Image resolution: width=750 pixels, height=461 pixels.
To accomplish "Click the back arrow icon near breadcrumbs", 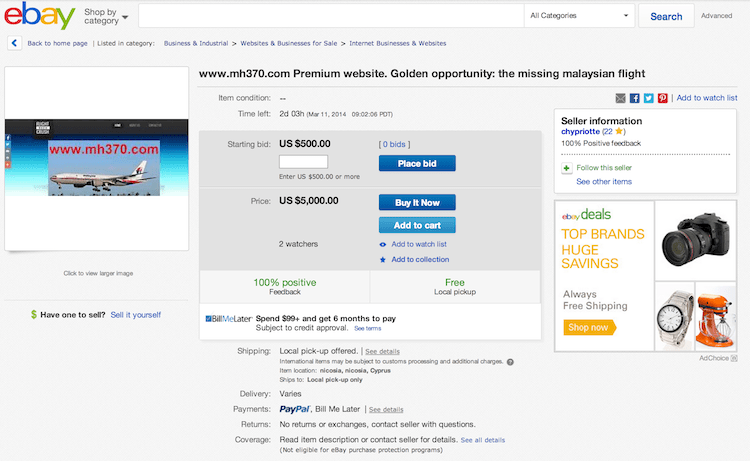I will pyautogui.click(x=14, y=43).
